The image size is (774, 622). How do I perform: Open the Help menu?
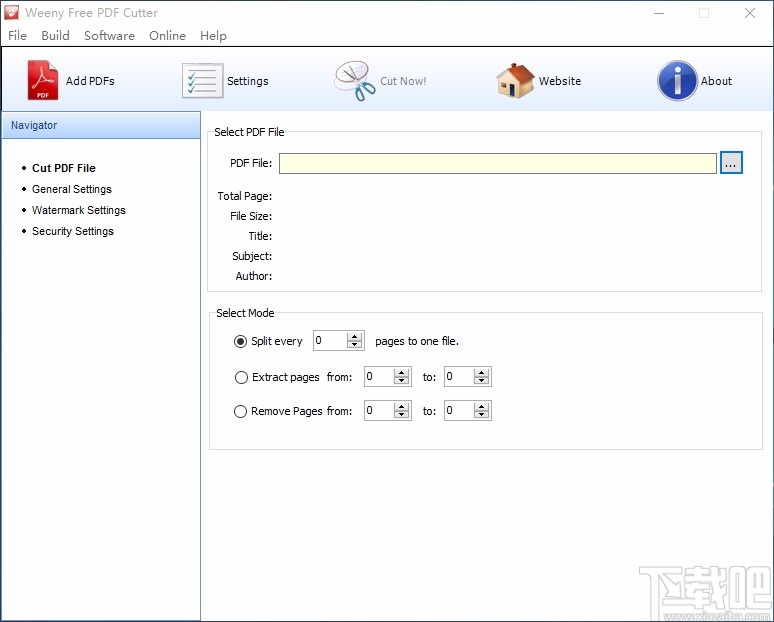click(213, 36)
